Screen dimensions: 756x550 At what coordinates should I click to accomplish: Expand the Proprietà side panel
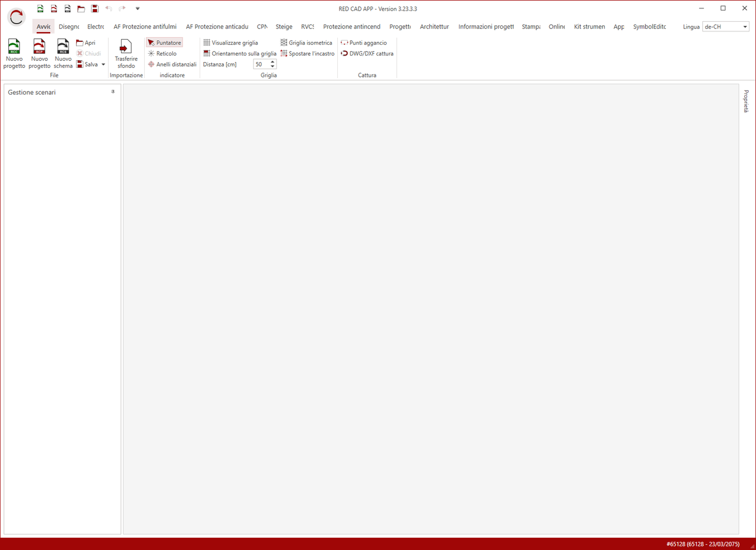(746, 101)
